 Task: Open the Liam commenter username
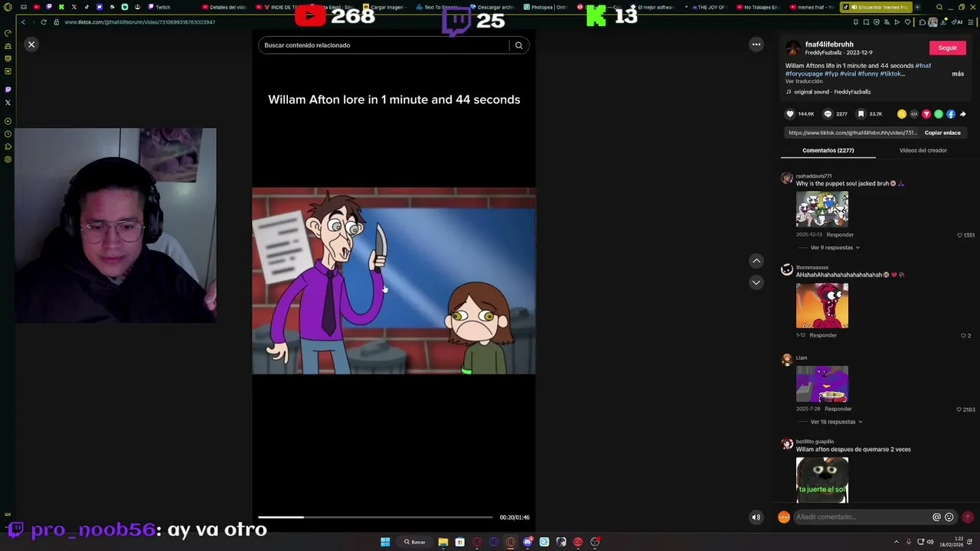point(802,358)
